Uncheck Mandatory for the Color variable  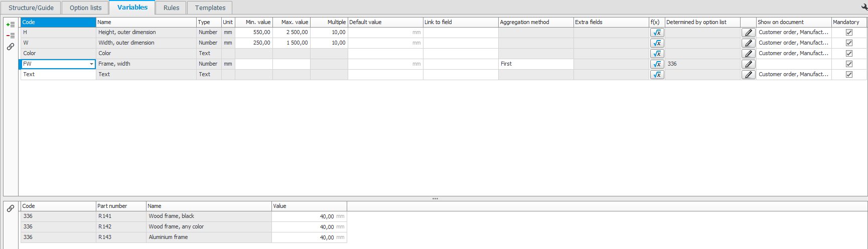tap(849, 54)
